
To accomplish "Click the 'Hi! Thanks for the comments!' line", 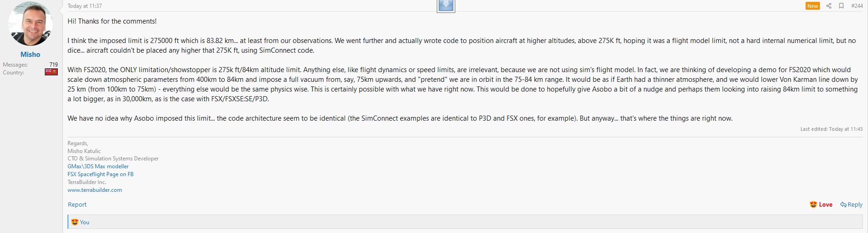I will (112, 21).
